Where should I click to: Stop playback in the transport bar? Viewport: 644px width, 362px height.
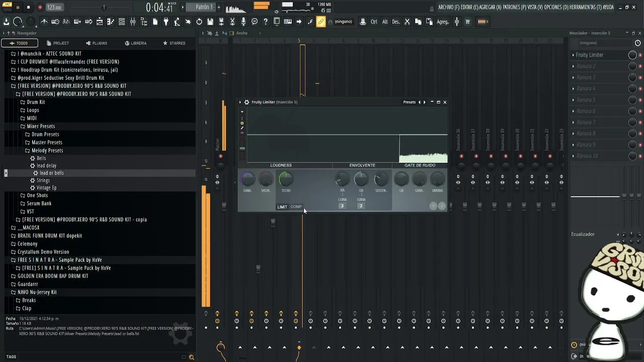pos(28,8)
